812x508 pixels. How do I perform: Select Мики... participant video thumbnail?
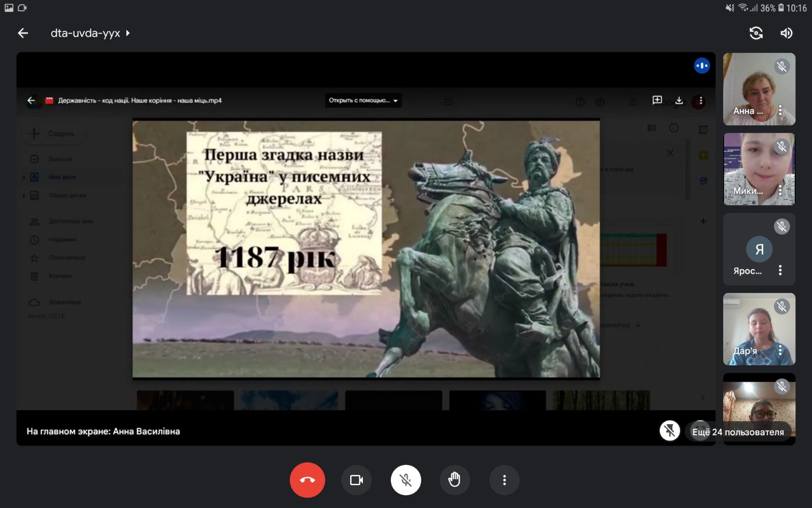point(759,169)
